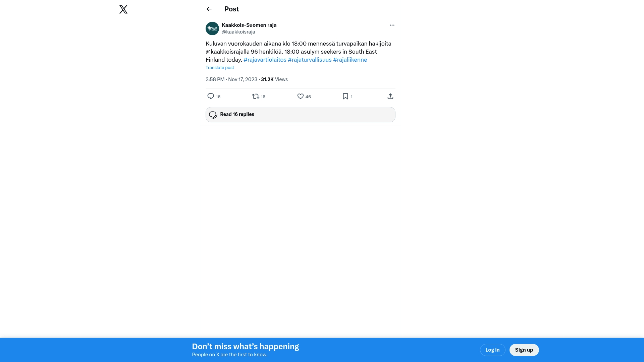Visit the @kaakkoisraja handle link
644x362 pixels.
coord(238,32)
